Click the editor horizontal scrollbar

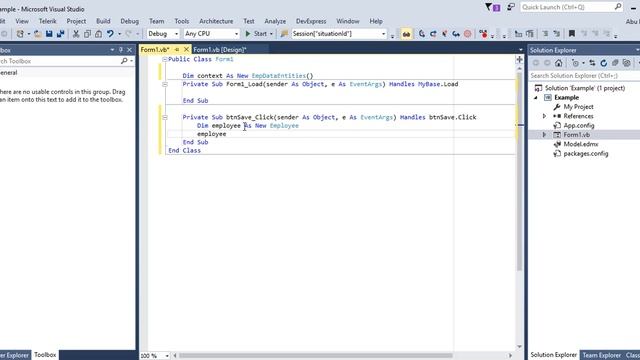316,356
